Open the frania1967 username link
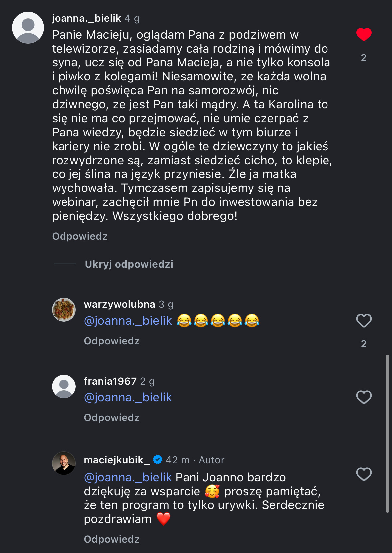 [x=110, y=381]
